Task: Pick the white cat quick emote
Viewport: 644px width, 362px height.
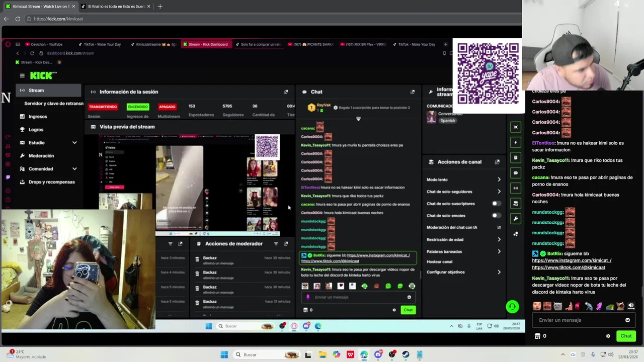Action: pos(557,306)
